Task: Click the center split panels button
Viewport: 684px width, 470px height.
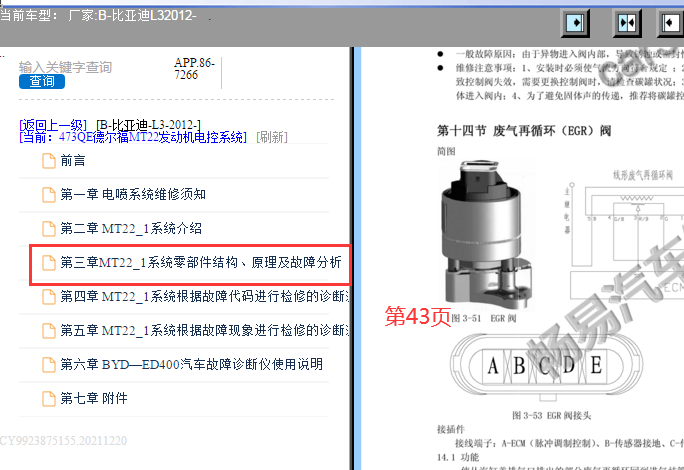Action: 627,23
